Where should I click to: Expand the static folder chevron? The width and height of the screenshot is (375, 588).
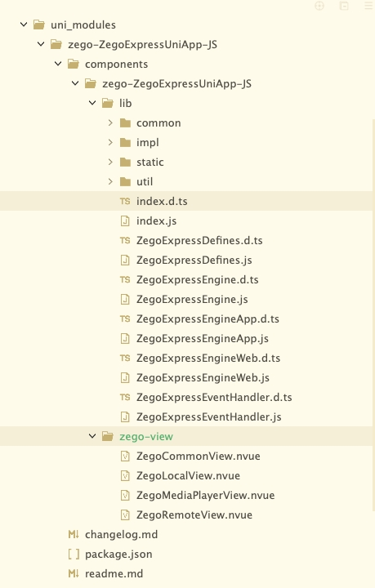pyautogui.click(x=110, y=162)
